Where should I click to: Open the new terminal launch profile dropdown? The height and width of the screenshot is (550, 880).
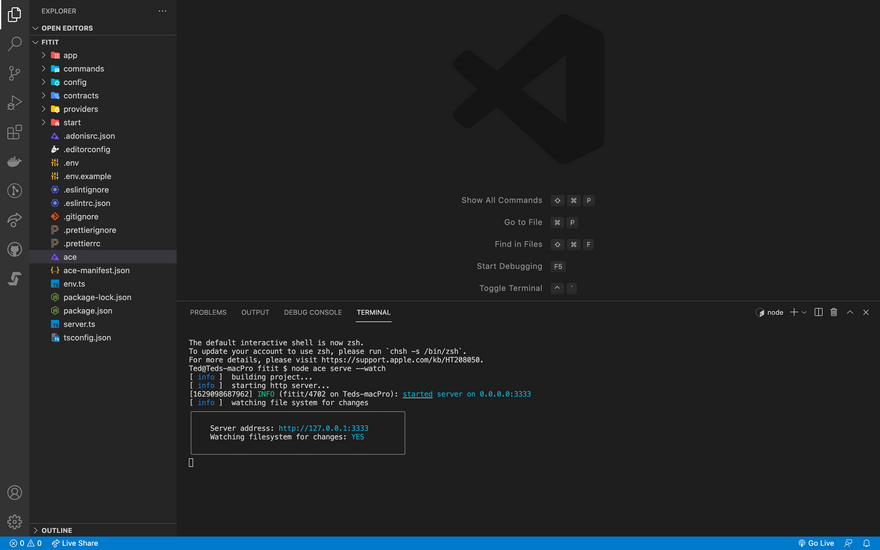[x=804, y=313]
